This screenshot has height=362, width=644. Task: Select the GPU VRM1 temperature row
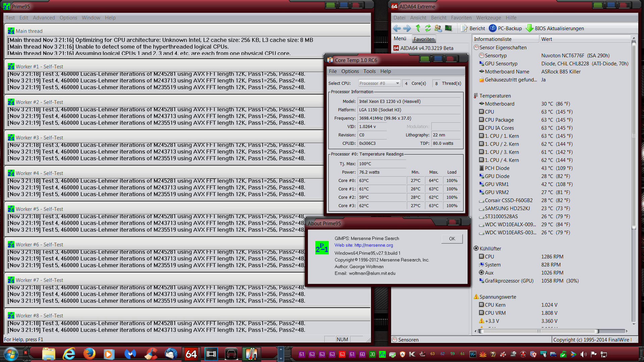pos(526,185)
